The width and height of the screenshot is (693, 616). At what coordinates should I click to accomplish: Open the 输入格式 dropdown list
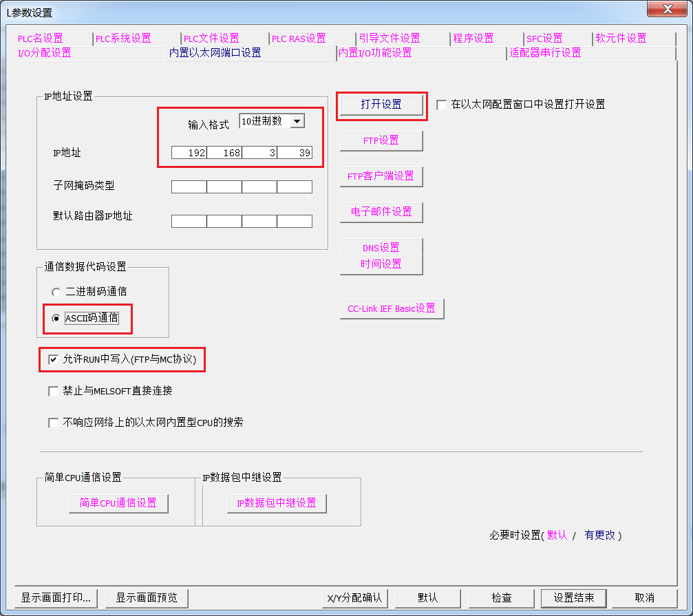pos(297,122)
